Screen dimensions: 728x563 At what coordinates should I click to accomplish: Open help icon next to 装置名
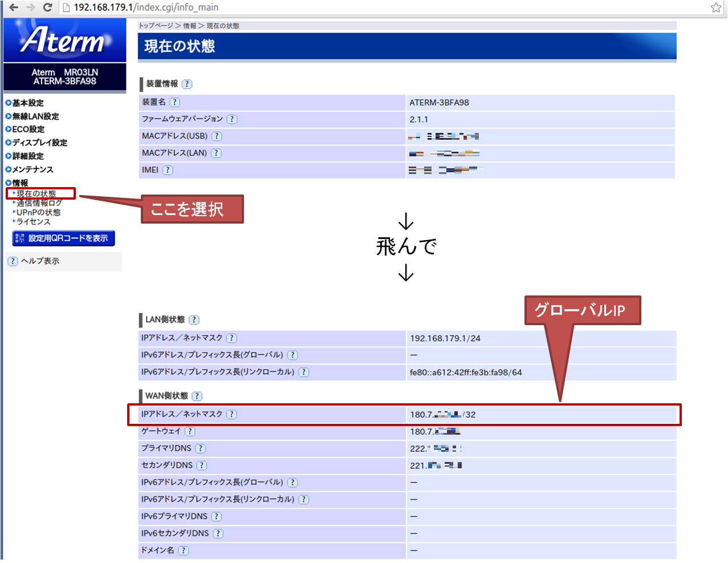(175, 102)
